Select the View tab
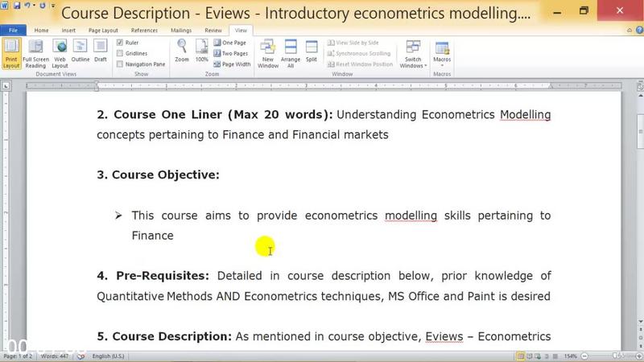Viewport: 644px width, 362px height. pyautogui.click(x=241, y=30)
